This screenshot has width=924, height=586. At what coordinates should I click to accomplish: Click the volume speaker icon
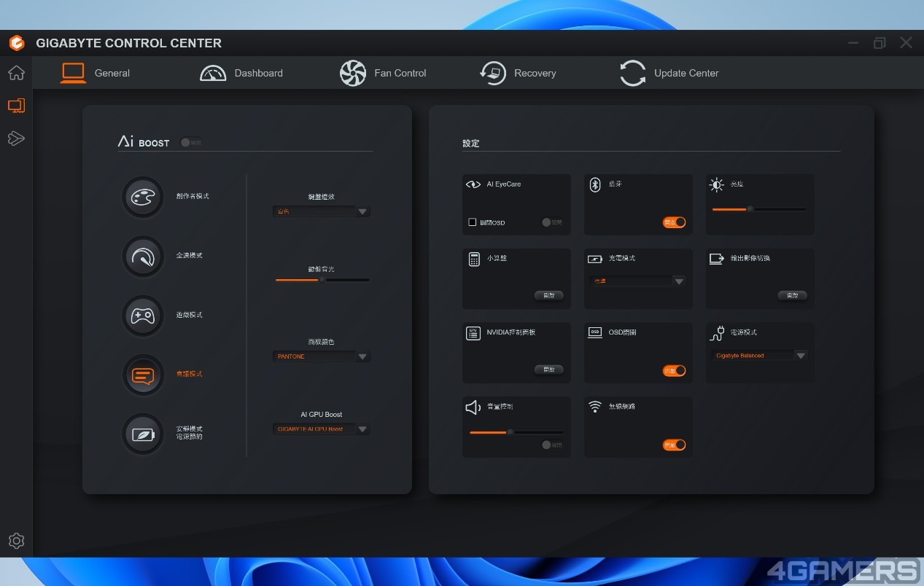473,407
